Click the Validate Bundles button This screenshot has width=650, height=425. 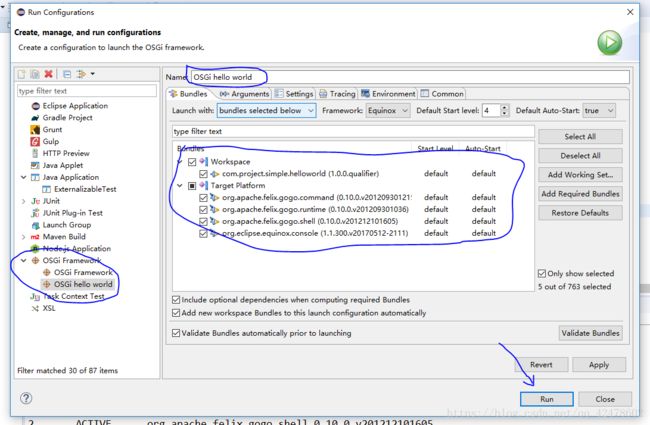click(590, 333)
